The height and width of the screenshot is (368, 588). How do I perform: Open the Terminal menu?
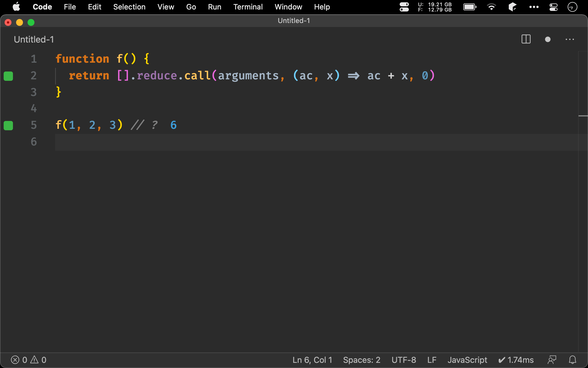[x=248, y=7]
